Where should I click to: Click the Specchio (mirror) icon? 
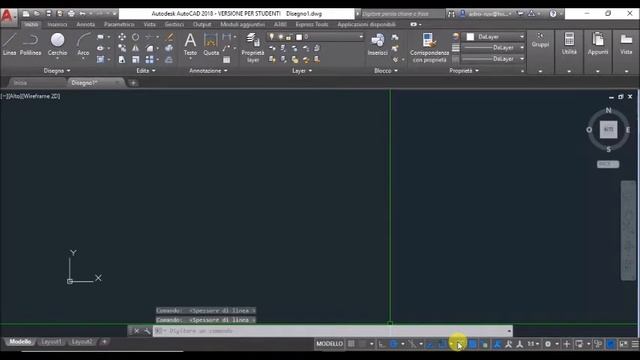136,48
